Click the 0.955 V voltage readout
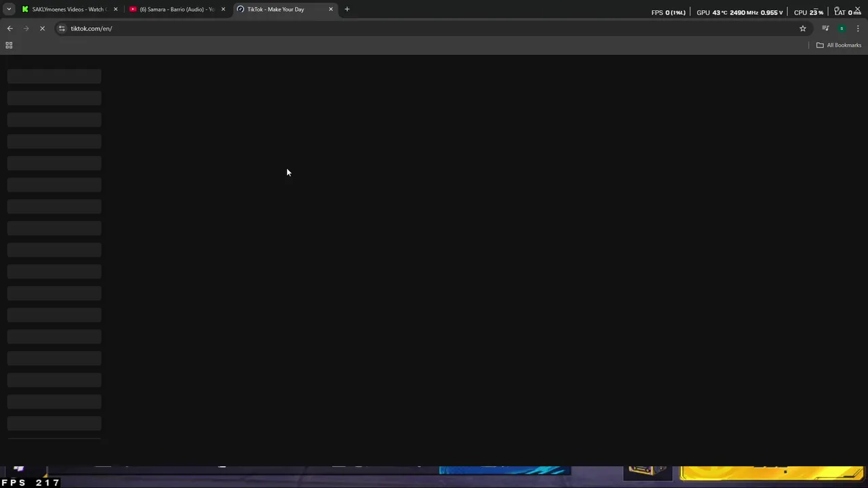 (772, 12)
